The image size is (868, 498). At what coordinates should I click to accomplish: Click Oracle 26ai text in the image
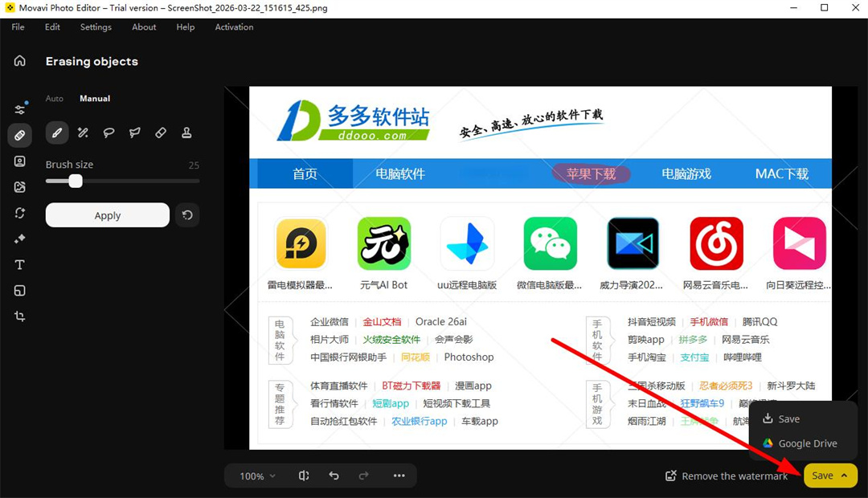441,321
